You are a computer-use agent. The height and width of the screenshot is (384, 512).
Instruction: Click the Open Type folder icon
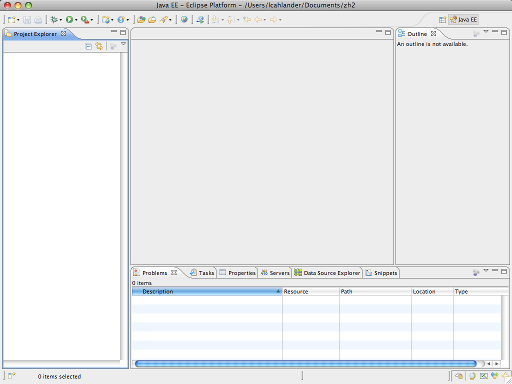(x=141, y=20)
